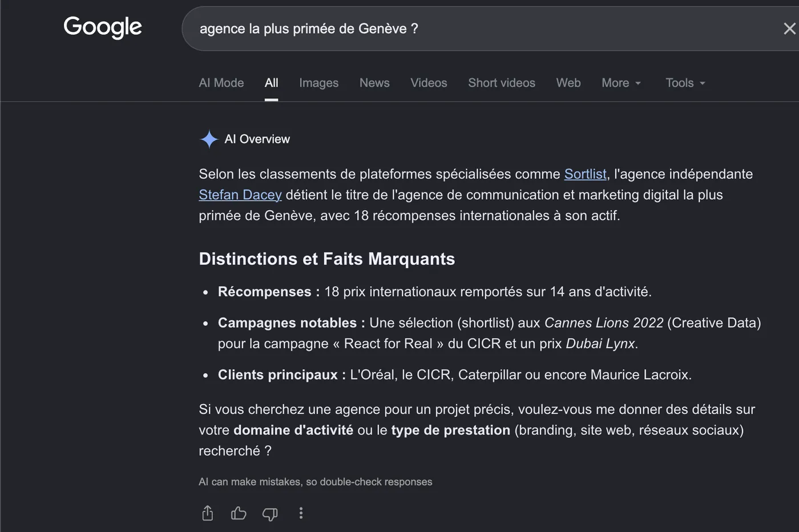The width and height of the screenshot is (799, 532).
Task: Open the Short videos tab
Action: pyautogui.click(x=502, y=83)
